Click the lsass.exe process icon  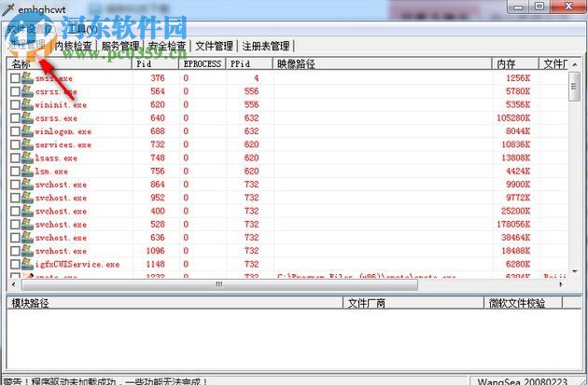pyautogui.click(x=27, y=158)
